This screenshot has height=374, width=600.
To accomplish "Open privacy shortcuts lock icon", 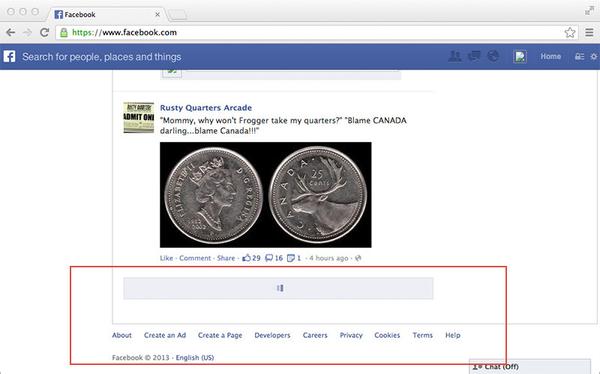I will pos(579,57).
